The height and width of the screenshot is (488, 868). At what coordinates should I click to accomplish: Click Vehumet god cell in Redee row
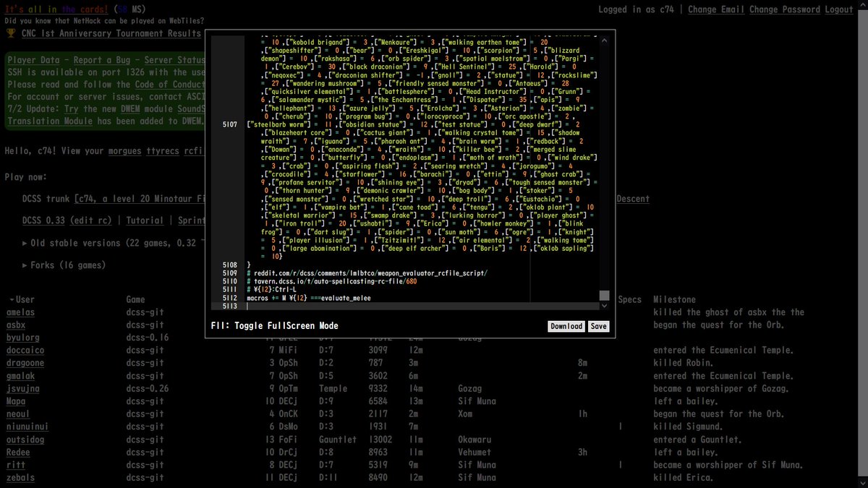point(475,453)
